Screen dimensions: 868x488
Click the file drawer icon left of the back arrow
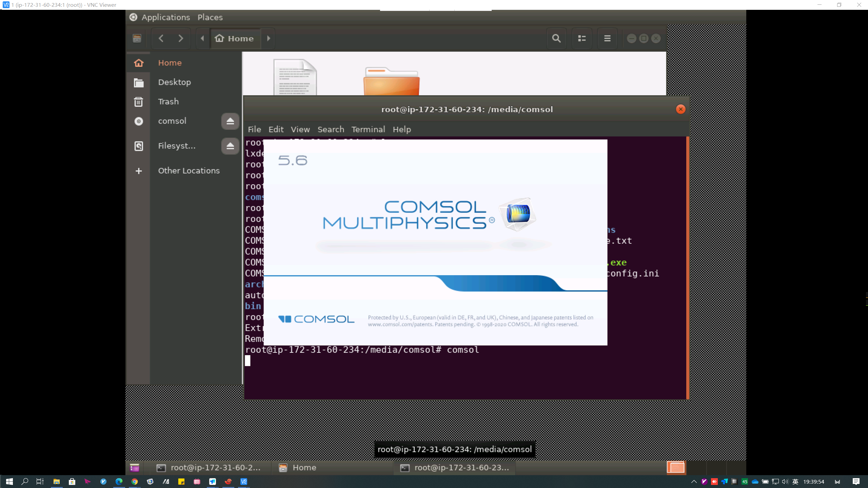(x=137, y=38)
